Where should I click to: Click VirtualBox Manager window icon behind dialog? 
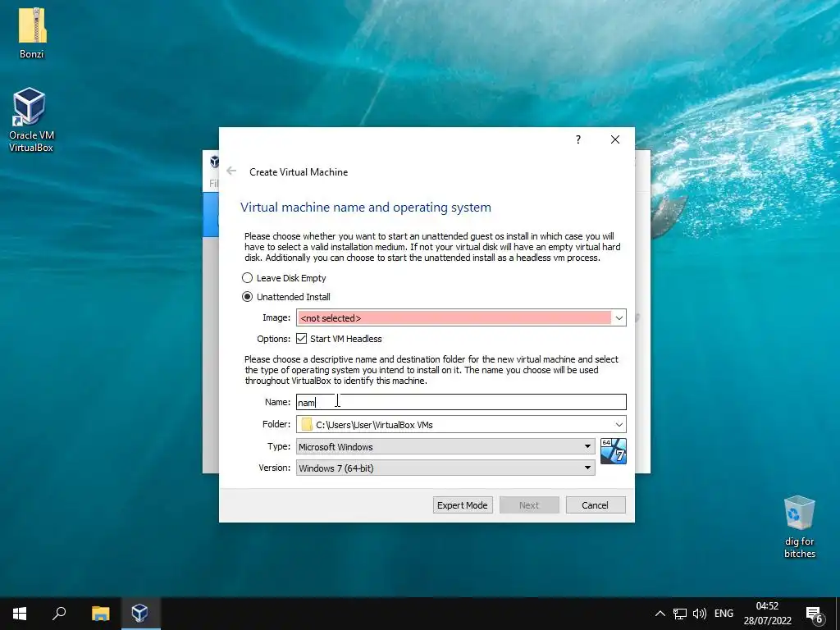pyautogui.click(x=214, y=161)
